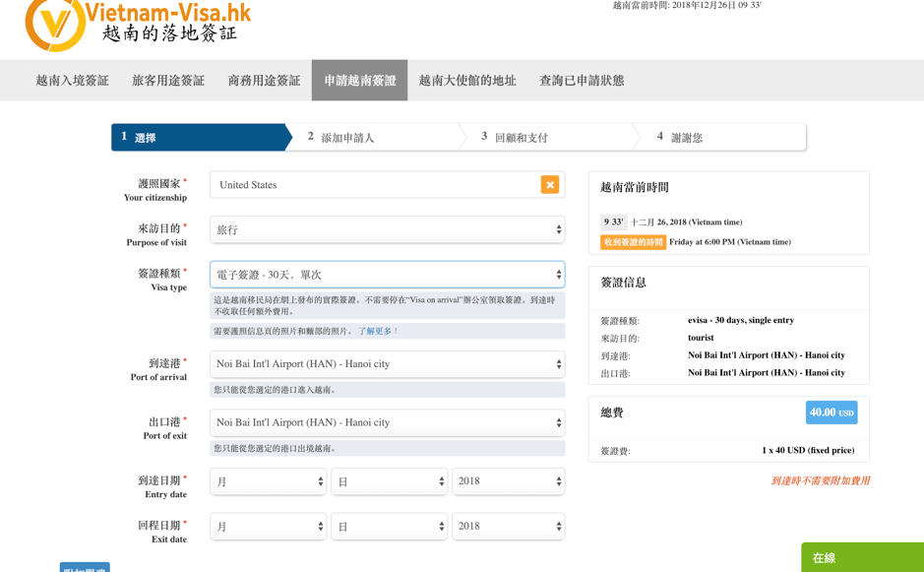Click the 了解更多 link
Screen dimensions: 924x572
pos(379,332)
